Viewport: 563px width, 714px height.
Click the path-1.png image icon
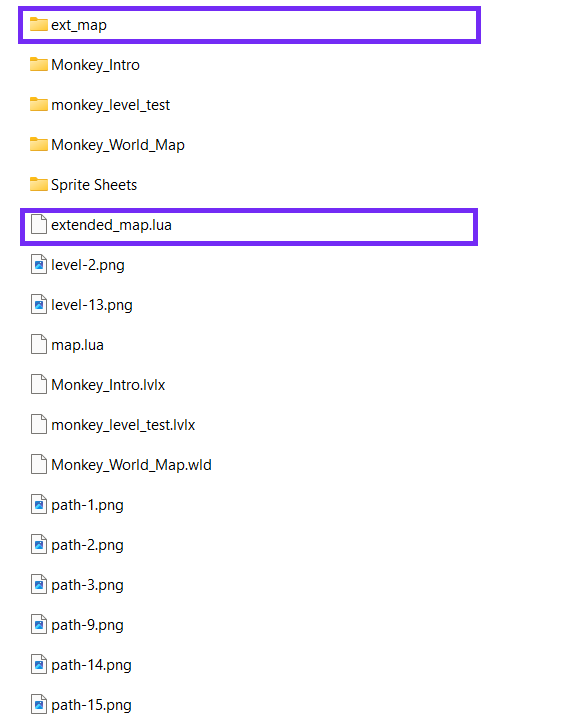[39, 505]
